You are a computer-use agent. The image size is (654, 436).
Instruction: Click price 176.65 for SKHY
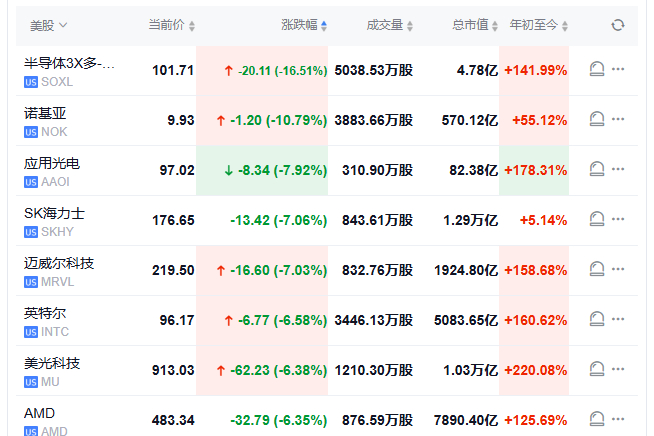click(x=173, y=220)
